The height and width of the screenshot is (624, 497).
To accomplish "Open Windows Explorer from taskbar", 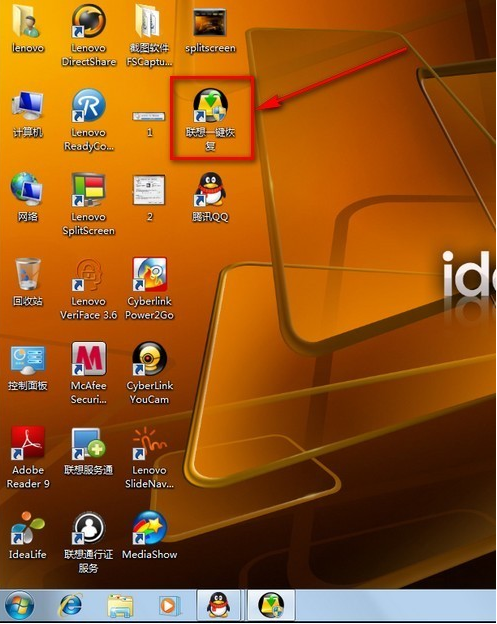I will 120,606.
